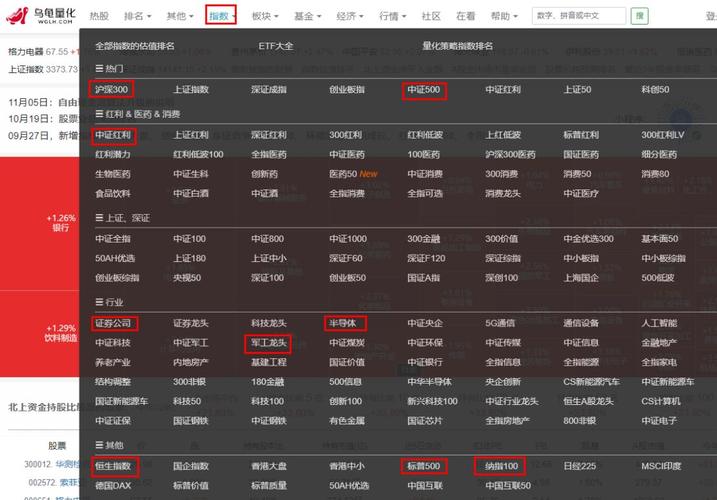Select 创业板指 index
The height and width of the screenshot is (500, 717).
click(x=347, y=89)
